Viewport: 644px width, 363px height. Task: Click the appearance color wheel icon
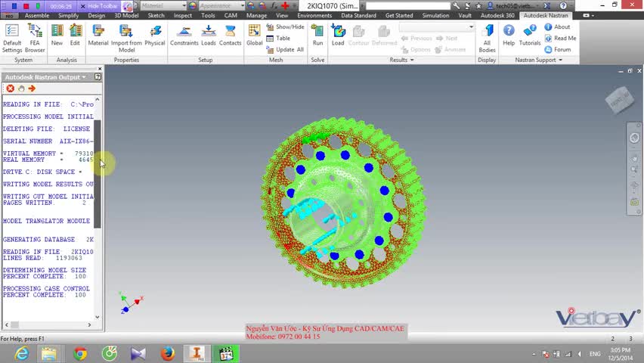click(192, 6)
